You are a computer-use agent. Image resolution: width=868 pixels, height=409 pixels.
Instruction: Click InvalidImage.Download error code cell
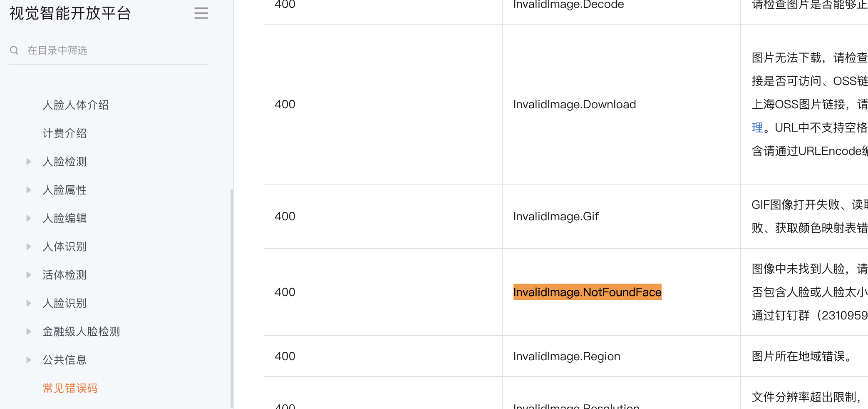[x=574, y=104]
